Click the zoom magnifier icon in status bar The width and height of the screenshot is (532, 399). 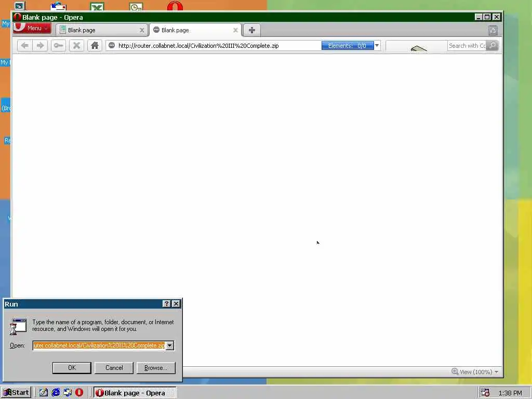click(455, 371)
